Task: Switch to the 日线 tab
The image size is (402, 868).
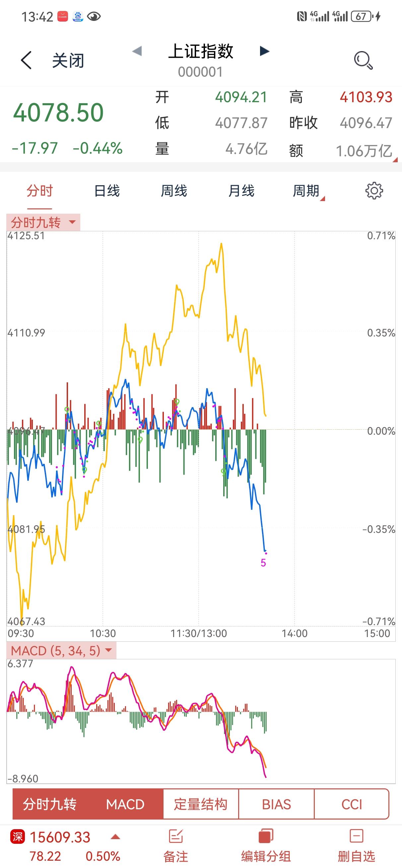Action: tap(107, 191)
